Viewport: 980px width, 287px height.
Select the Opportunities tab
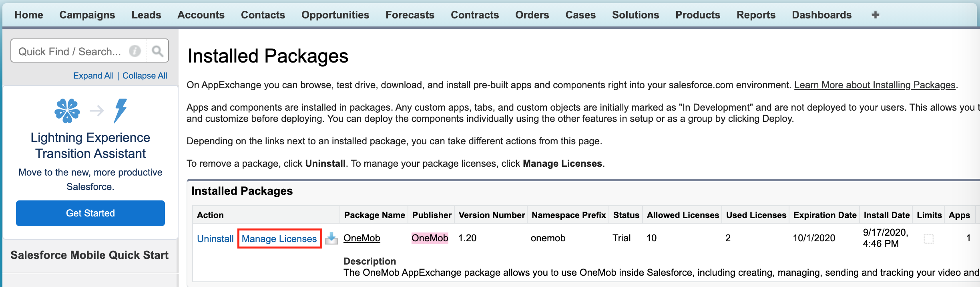[335, 15]
